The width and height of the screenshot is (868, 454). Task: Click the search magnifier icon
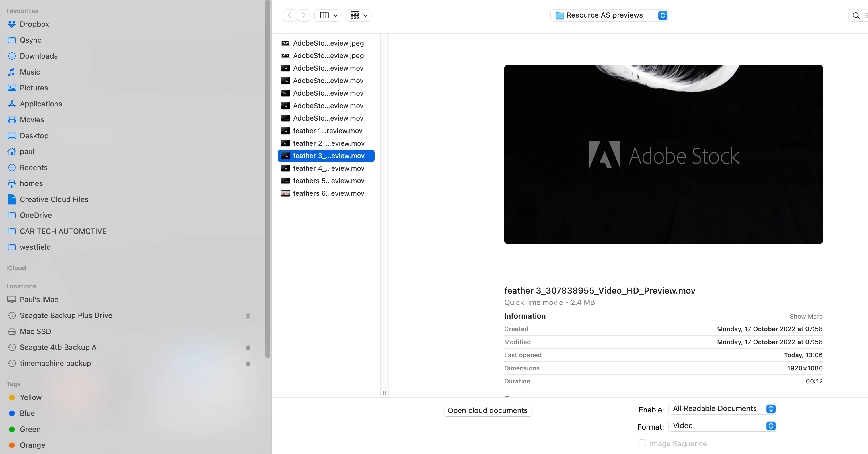(x=856, y=15)
